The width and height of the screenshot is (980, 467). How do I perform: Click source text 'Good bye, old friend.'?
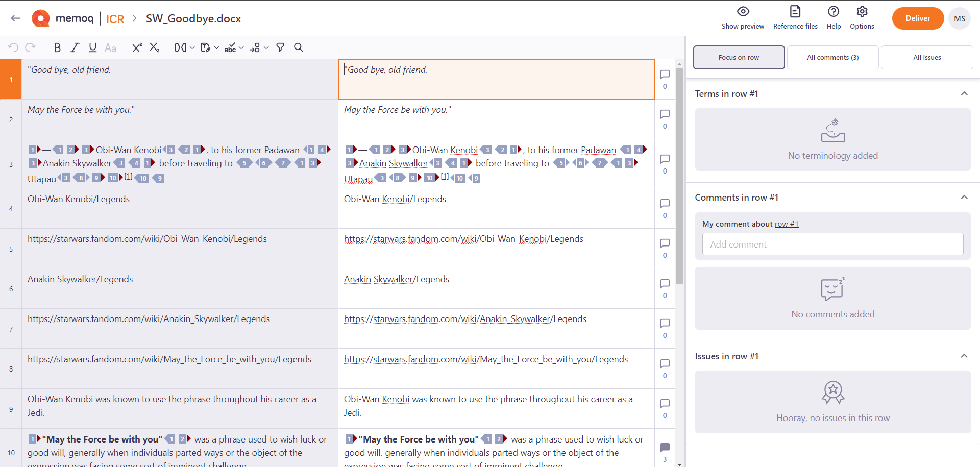pos(69,70)
